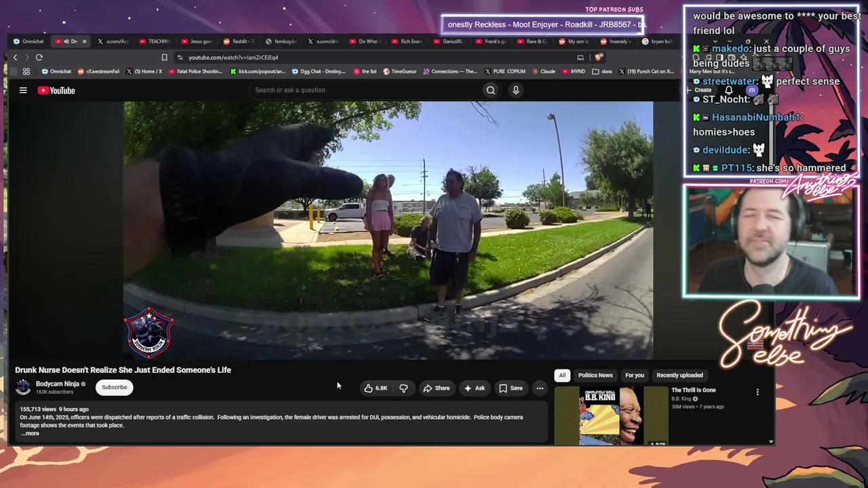Focus the YouTube search box
Image resolution: width=868 pixels, height=488 pixels.
[365, 90]
